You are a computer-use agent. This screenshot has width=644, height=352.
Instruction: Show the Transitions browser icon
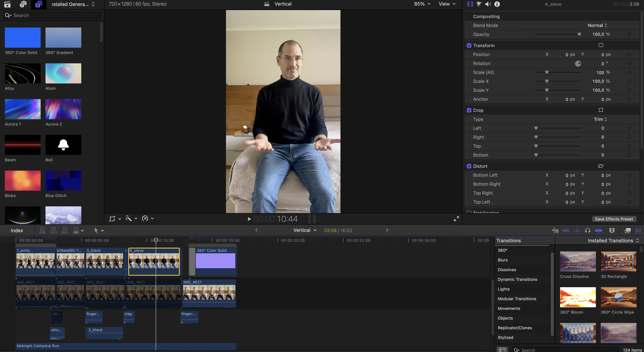pos(638,230)
